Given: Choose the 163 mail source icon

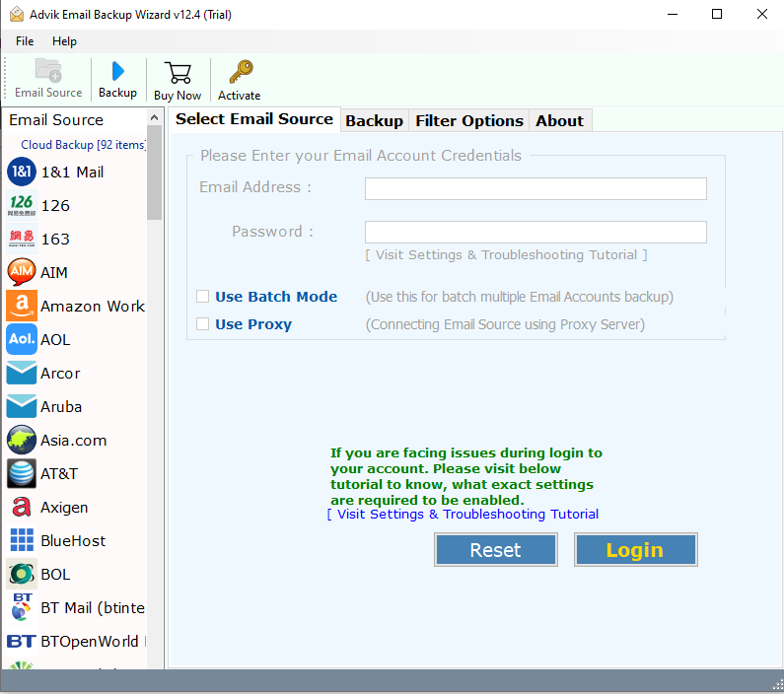Looking at the screenshot, I should click(x=22, y=239).
